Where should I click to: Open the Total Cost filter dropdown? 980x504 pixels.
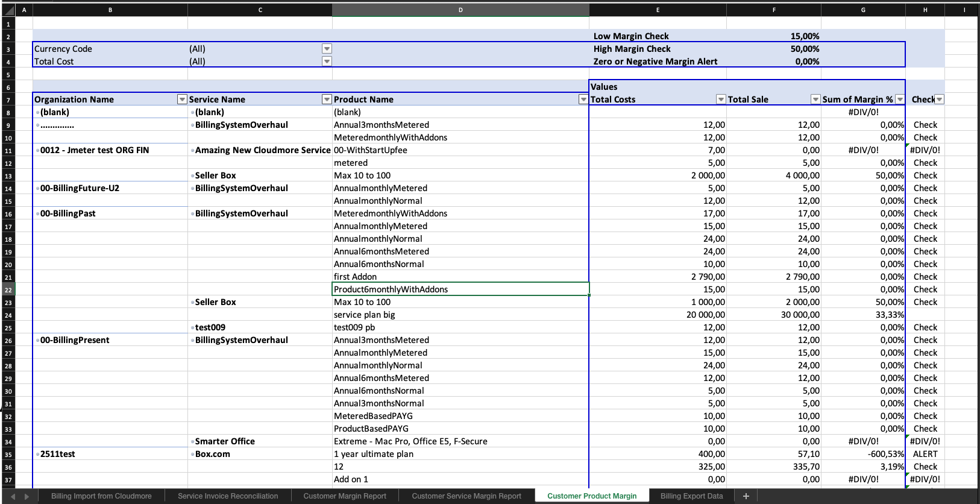(x=327, y=61)
